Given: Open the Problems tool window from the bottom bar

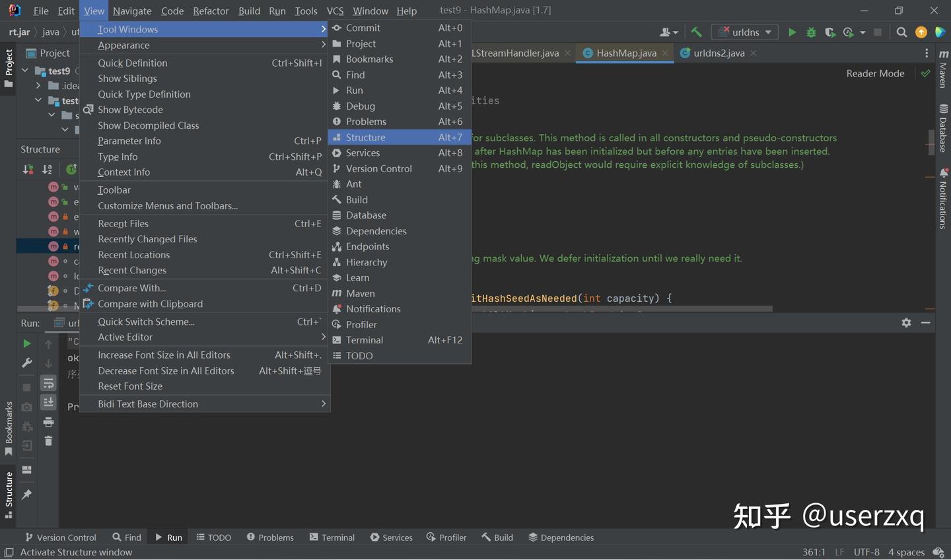Looking at the screenshot, I should [270, 538].
